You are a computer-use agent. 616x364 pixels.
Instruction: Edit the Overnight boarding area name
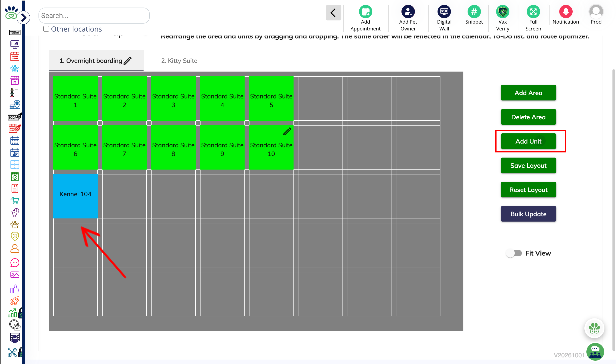[128, 61]
